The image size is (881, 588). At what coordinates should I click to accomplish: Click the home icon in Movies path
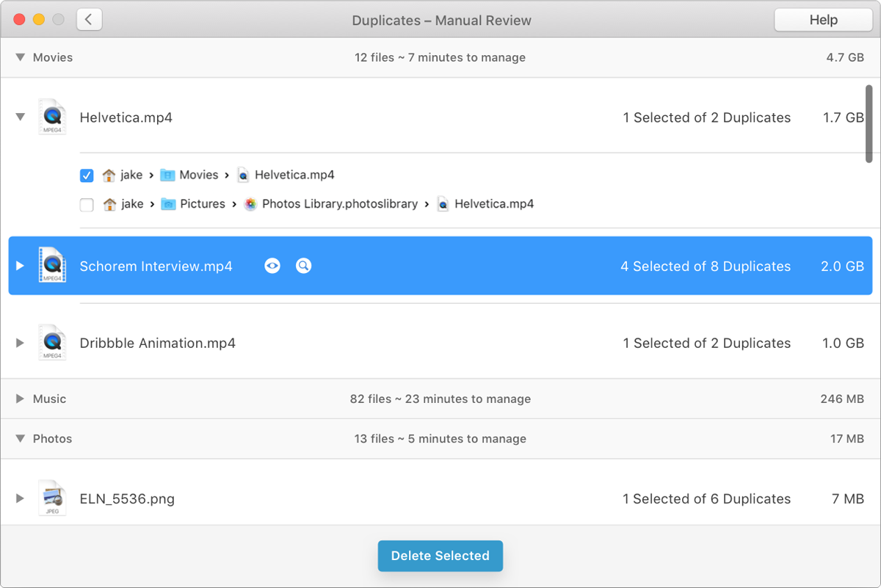pos(109,175)
